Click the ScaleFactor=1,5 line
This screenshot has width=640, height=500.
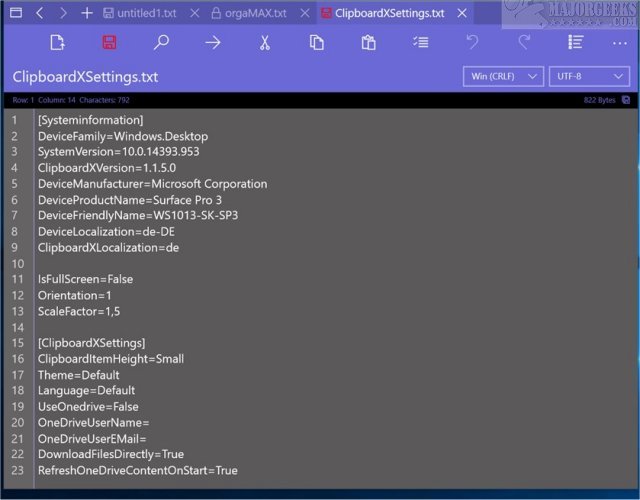pyautogui.click(x=79, y=311)
